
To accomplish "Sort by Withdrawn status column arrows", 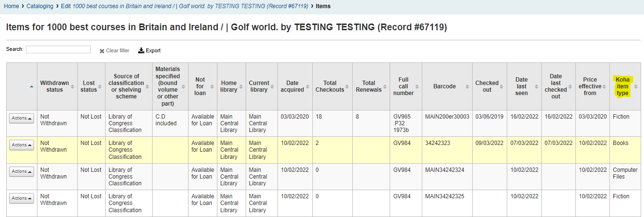I will tap(72, 86).
